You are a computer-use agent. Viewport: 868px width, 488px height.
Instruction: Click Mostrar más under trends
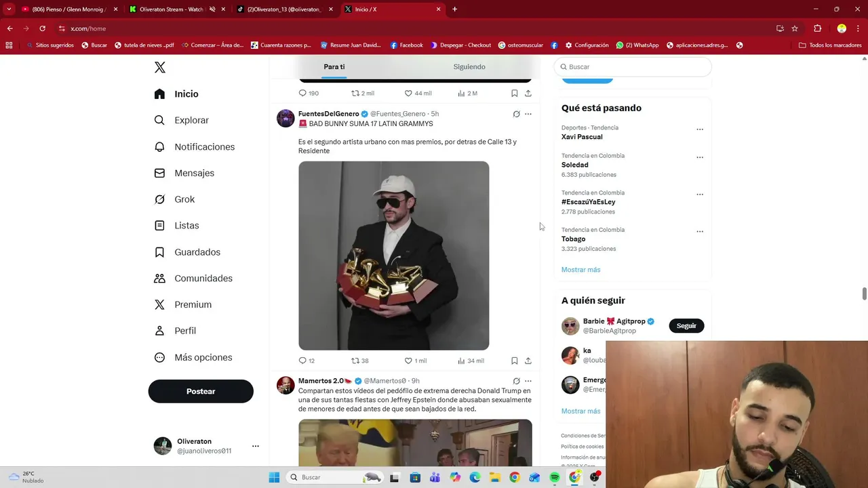pyautogui.click(x=580, y=270)
